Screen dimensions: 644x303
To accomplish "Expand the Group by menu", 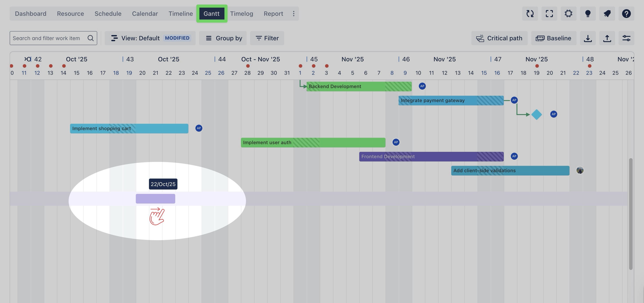I will (223, 38).
